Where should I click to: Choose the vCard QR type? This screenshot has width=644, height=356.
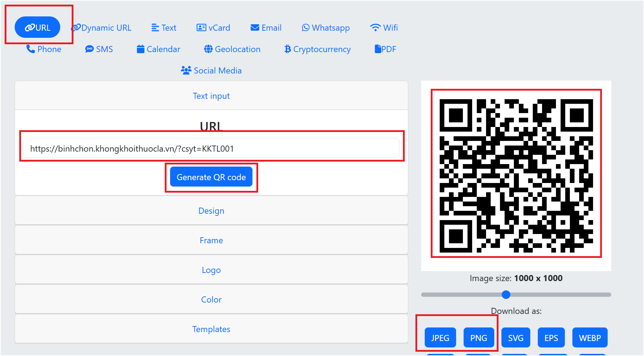point(213,28)
